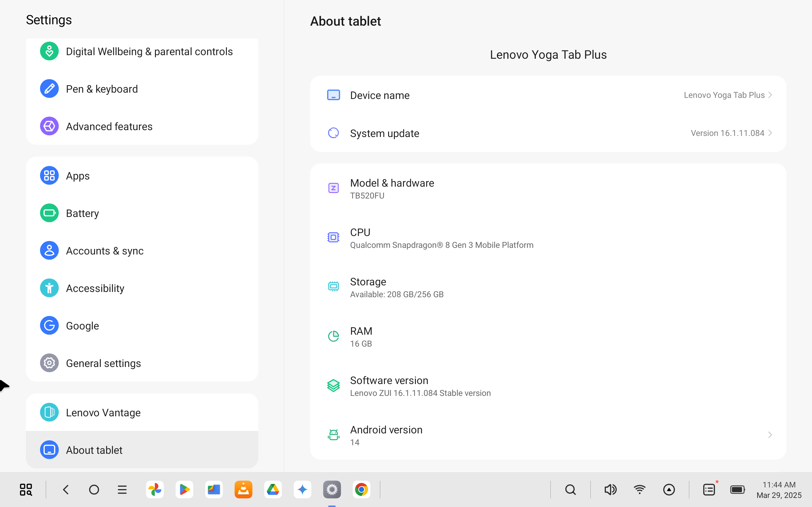Tap the General settings gear icon
This screenshot has width=812, height=507.
tap(49, 363)
